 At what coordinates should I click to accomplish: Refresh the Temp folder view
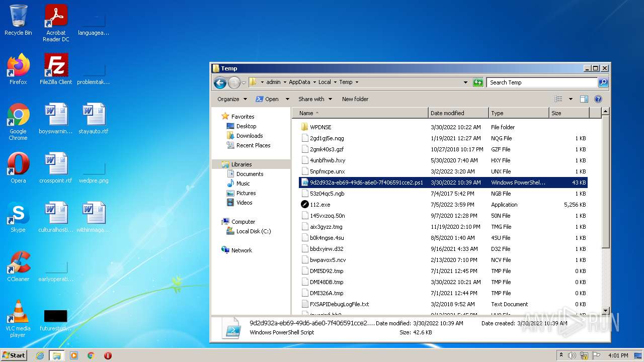(x=478, y=82)
